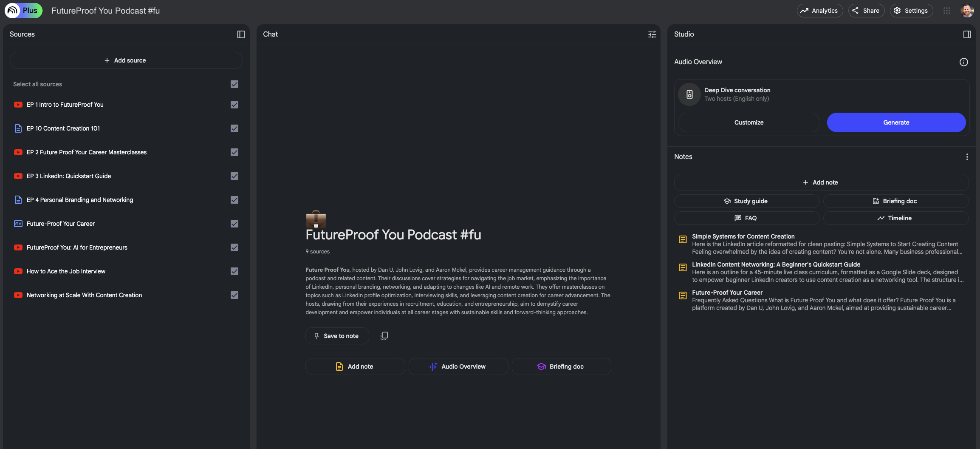Open EP 4 Personal Branding and Networking source
Image resolution: width=980 pixels, height=449 pixels.
coord(80,200)
